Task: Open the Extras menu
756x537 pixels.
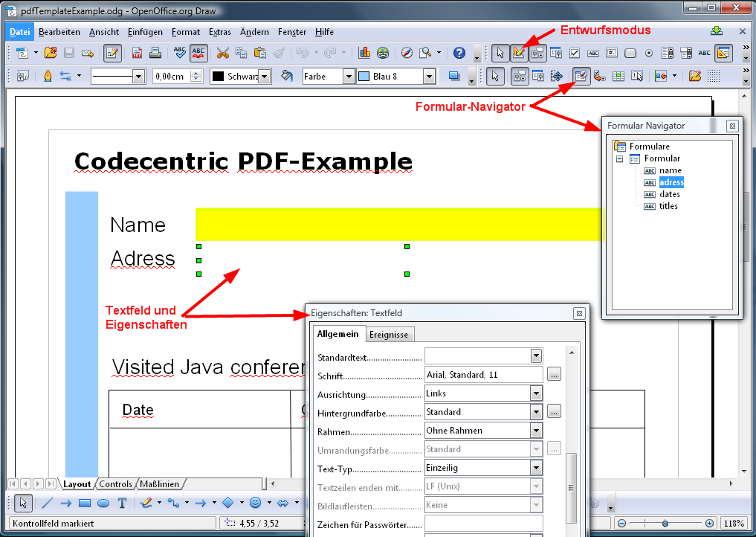Action: 220,32
